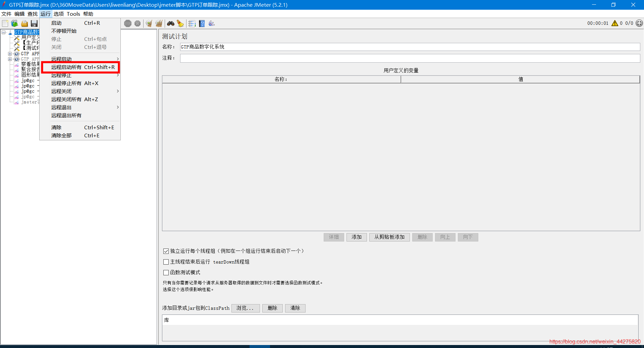The height and width of the screenshot is (348, 644).
Task: Select the 察看结果 listener in tree
Action: coord(30,64)
